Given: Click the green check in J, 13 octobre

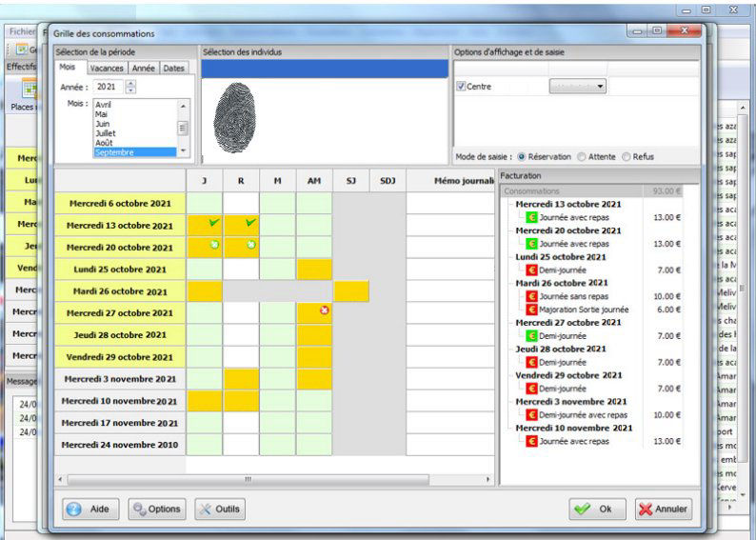Looking at the screenshot, I should click(x=214, y=222).
